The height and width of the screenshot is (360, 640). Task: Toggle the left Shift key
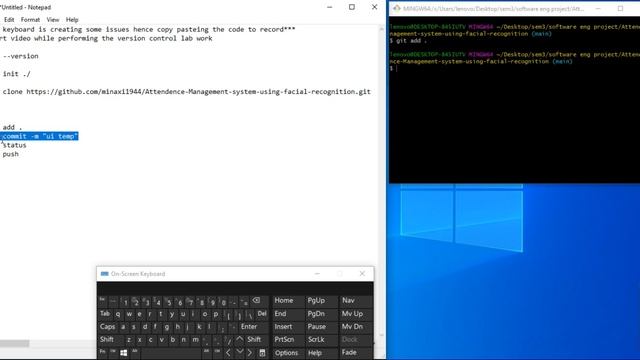pyautogui.click(x=107, y=340)
